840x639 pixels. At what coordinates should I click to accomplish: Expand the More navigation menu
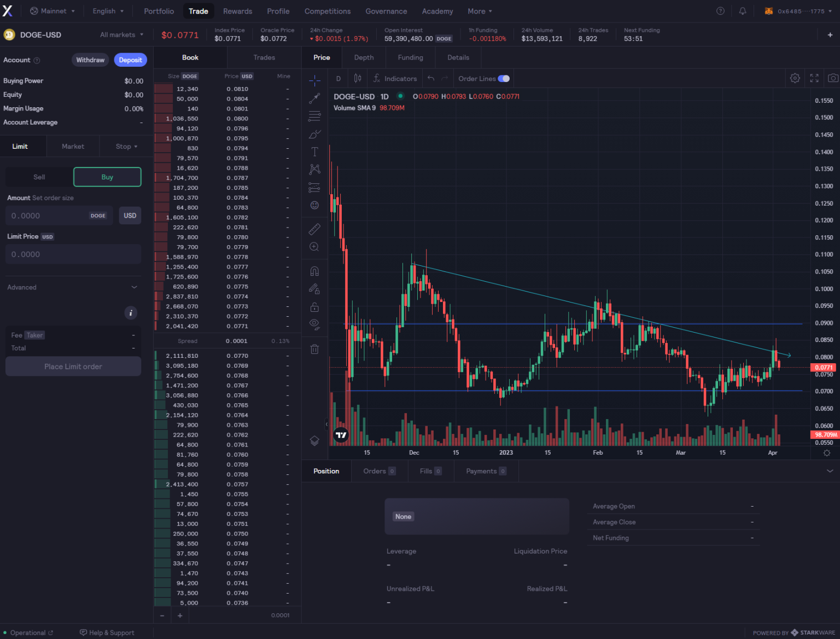[480, 11]
